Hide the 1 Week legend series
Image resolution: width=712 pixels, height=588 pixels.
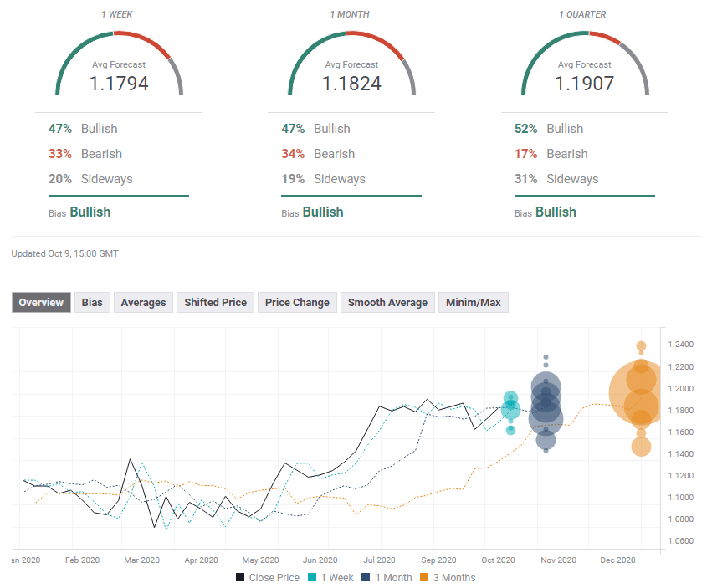tap(330, 577)
